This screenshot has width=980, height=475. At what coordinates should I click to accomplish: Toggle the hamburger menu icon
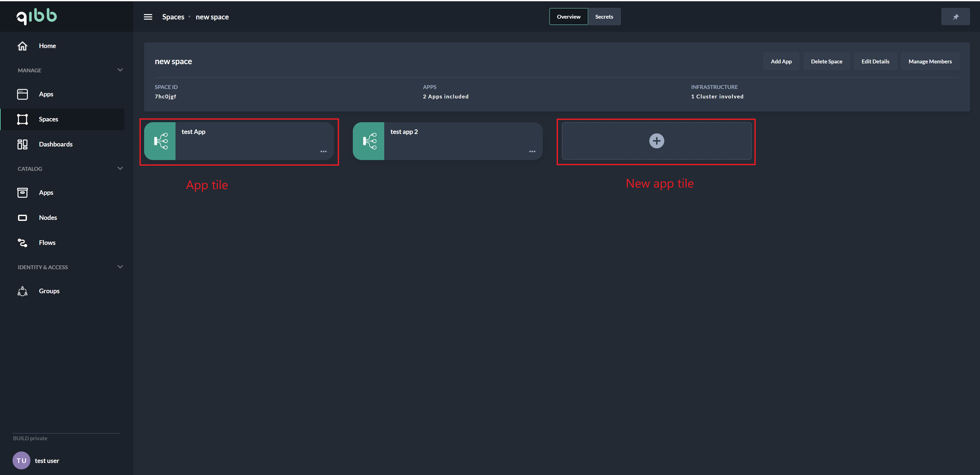point(148,17)
